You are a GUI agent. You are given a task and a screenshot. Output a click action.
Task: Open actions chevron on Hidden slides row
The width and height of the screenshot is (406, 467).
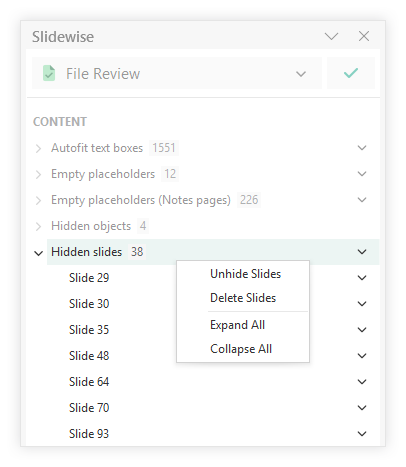click(x=362, y=252)
